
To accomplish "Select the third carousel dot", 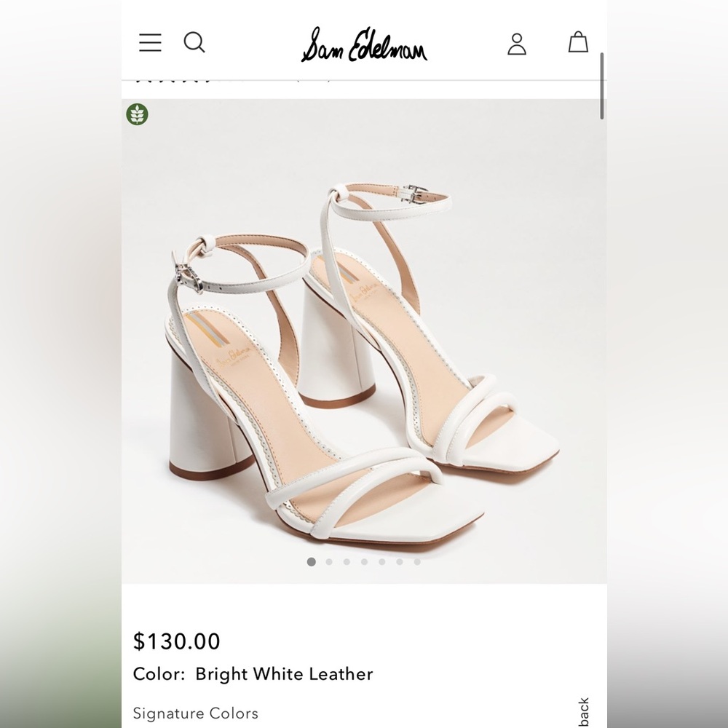I will (347, 561).
